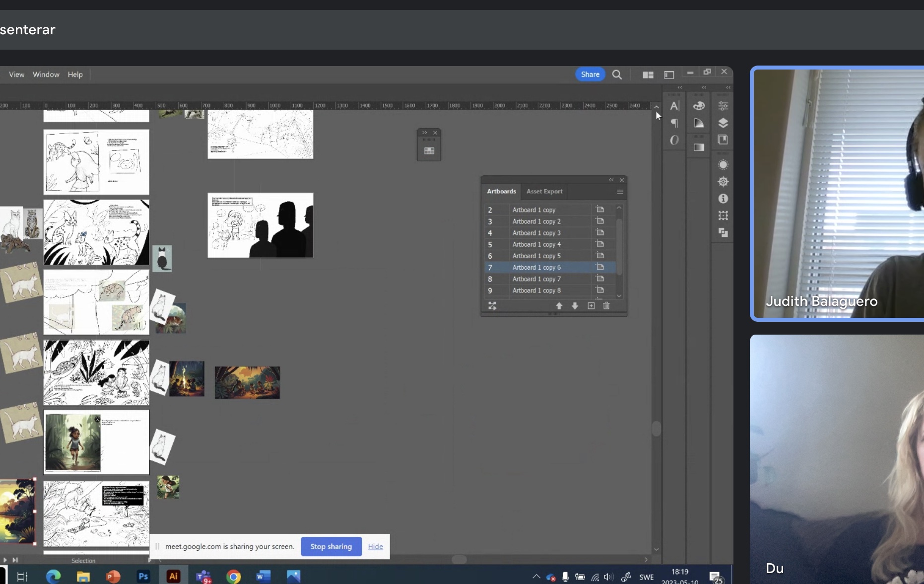This screenshot has width=924, height=584.
Task: Click the Move Down arrow in Artboards panel
Action: (x=575, y=306)
